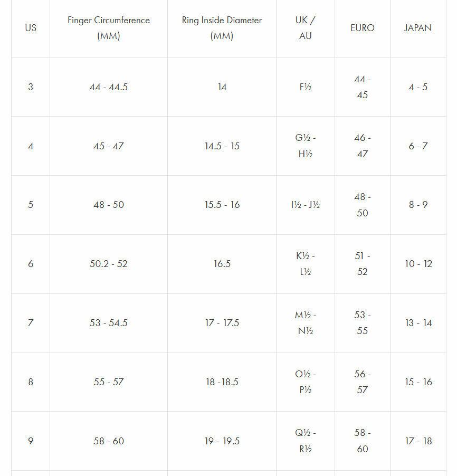Viewport: 457px width, 476px height.
Task: Select the Finger Circumference (MM) header
Action: [x=109, y=28]
